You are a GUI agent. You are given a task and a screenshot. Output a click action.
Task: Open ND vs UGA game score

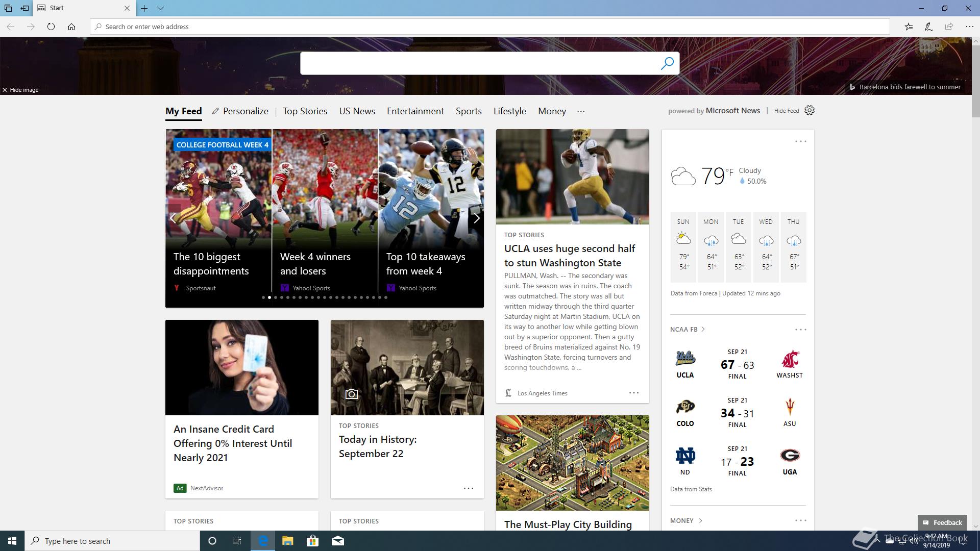[x=738, y=461]
